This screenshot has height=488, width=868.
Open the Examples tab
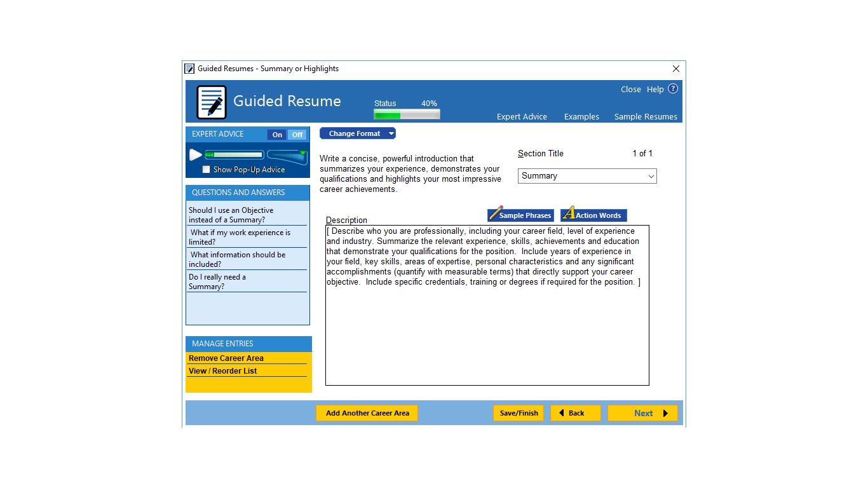pyautogui.click(x=581, y=117)
